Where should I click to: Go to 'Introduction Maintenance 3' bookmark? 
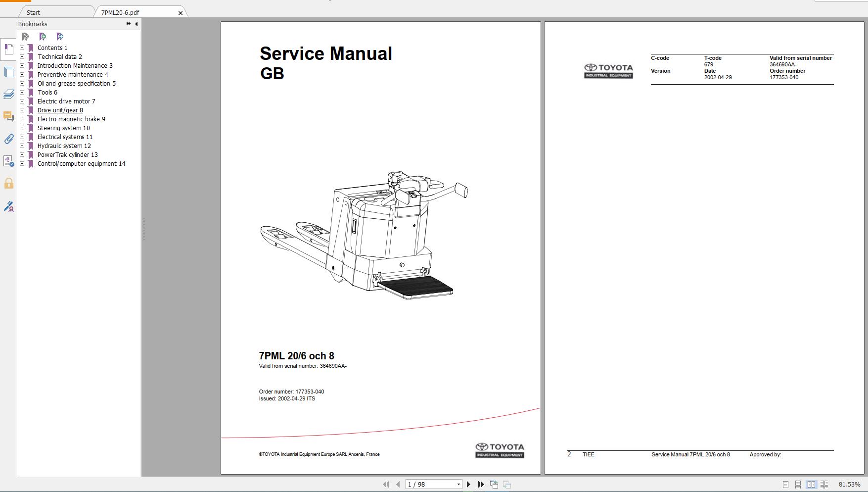pos(75,66)
